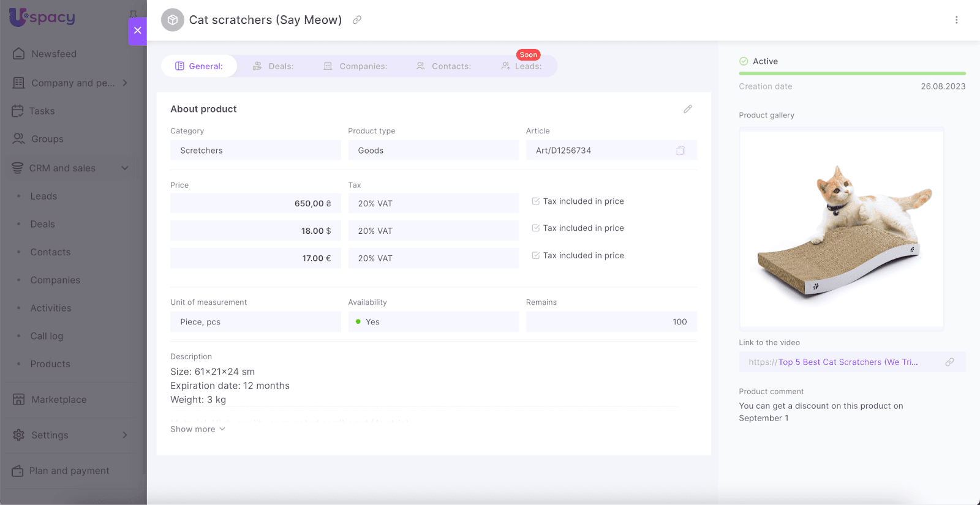Open the three-dot options menu
This screenshot has width=980, height=505.
[x=956, y=20]
